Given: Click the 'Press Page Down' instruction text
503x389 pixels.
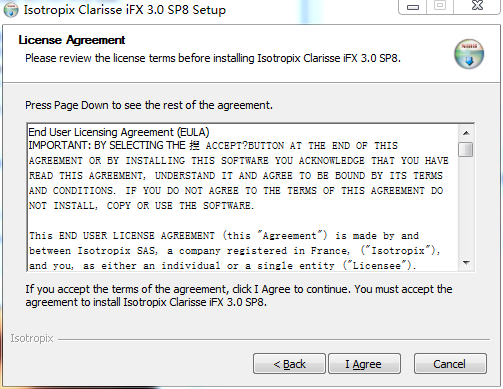Looking at the screenshot, I should coord(149,105).
